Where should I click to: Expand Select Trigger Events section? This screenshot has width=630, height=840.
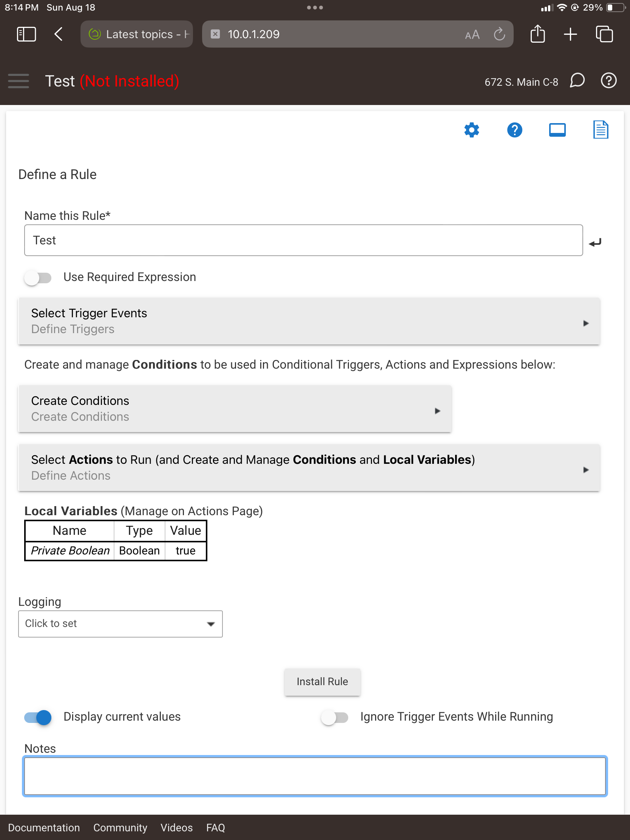coord(309,321)
